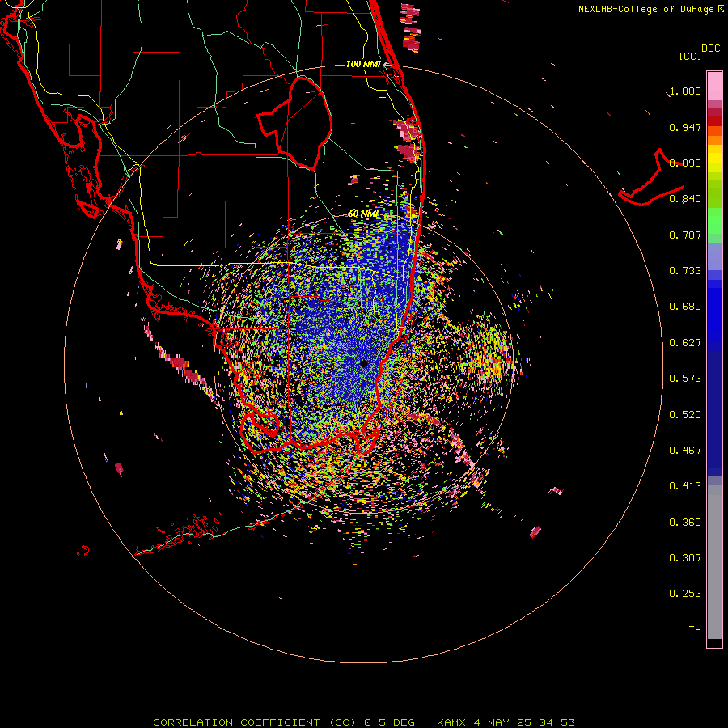Select the 0.733 scale value
The image size is (728, 728).
click(x=685, y=271)
